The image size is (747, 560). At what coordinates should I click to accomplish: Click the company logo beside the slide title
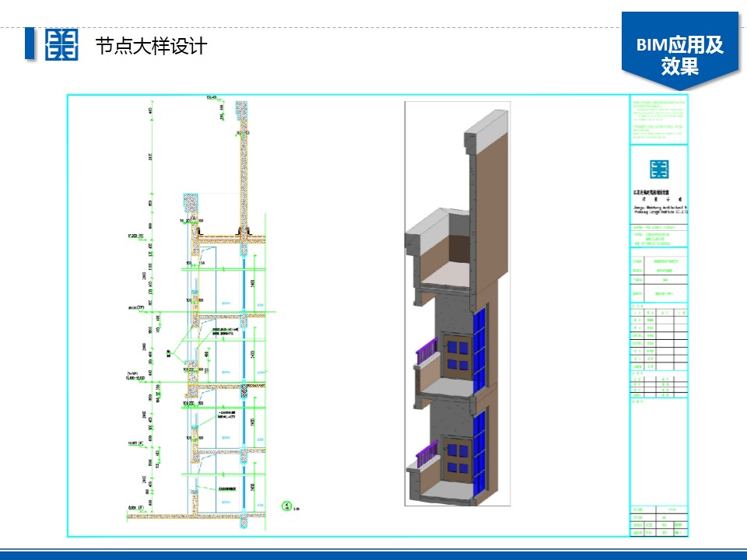point(61,45)
